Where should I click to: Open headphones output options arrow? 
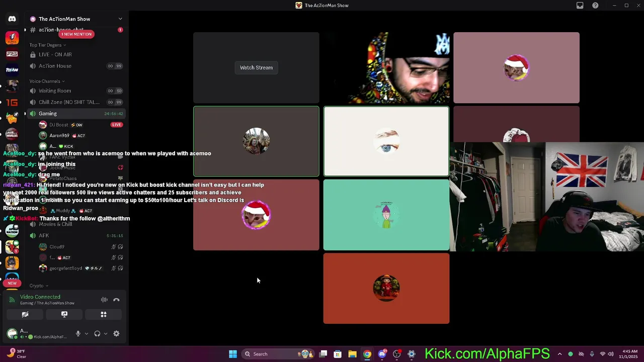(x=105, y=333)
